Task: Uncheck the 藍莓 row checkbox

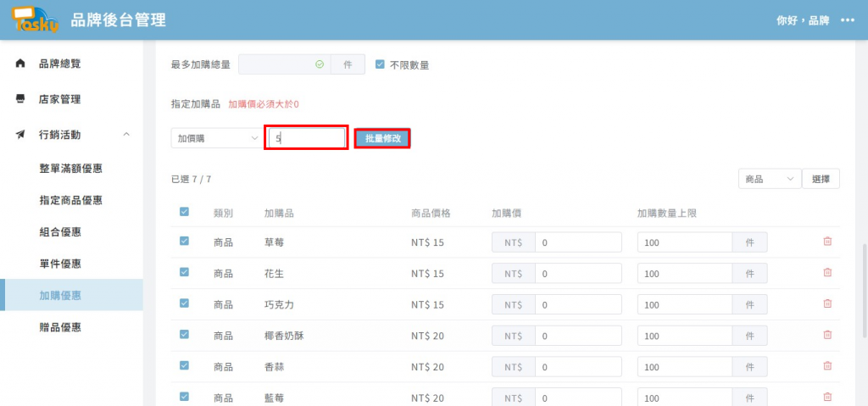Action: tap(184, 396)
